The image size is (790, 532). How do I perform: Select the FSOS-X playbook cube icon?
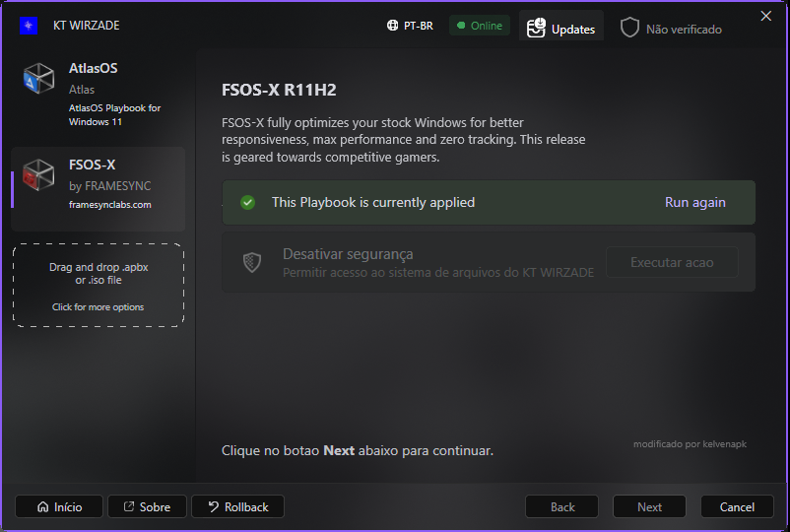pyautogui.click(x=38, y=174)
